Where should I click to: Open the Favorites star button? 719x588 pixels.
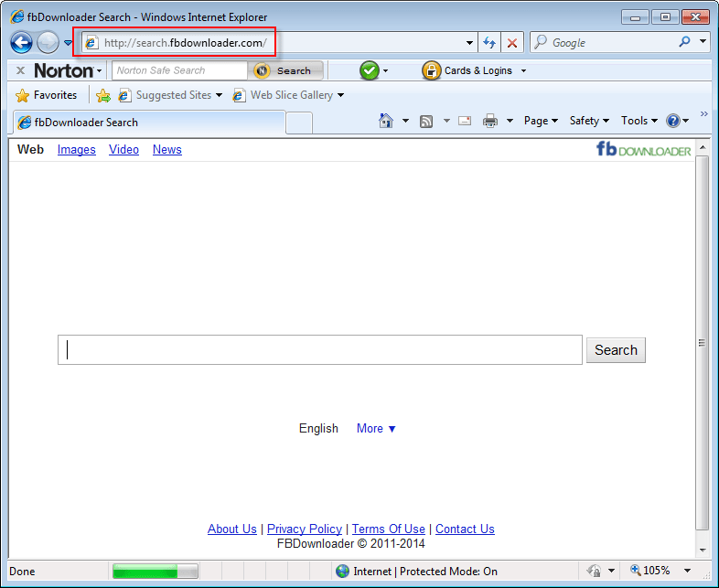[46, 95]
